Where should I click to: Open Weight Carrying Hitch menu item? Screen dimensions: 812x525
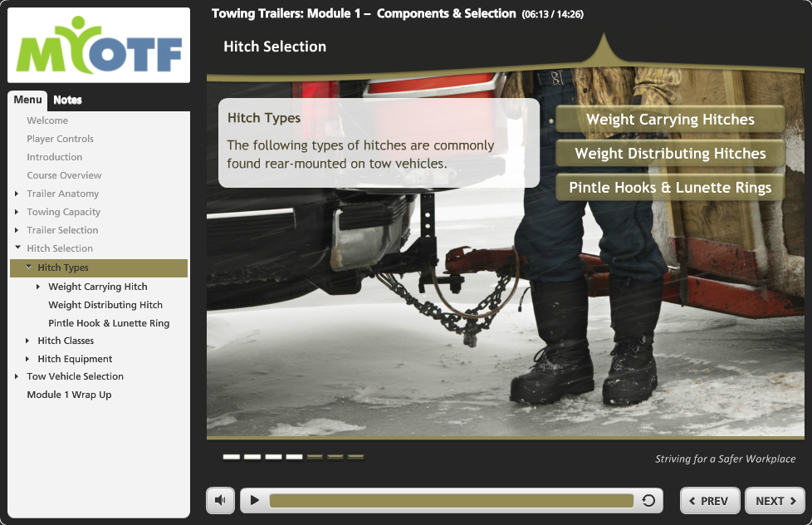98,287
